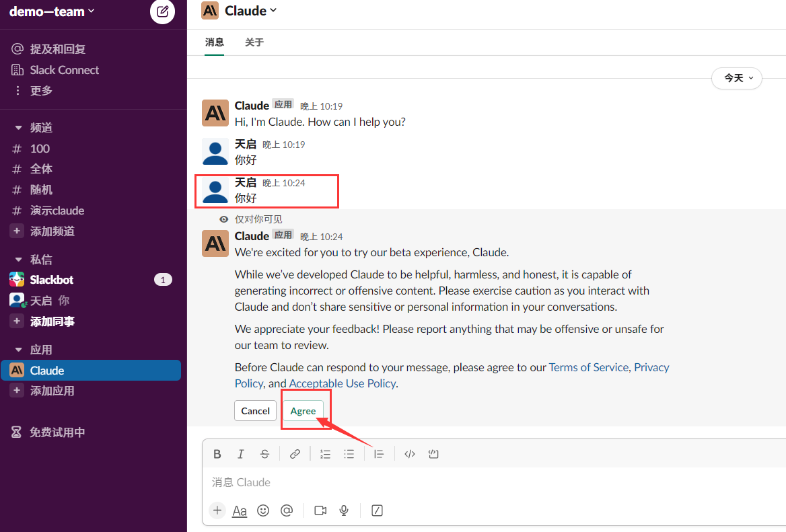Screen dimensions: 786x532
Task: Click the 10:19 Claude message timestamp
Action: (x=321, y=106)
